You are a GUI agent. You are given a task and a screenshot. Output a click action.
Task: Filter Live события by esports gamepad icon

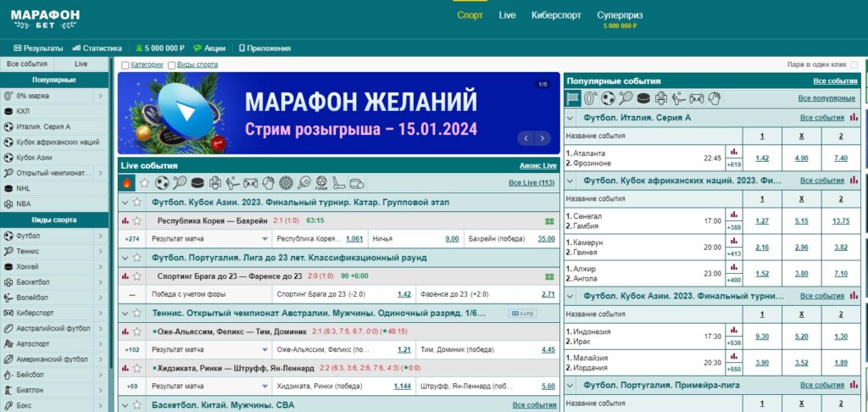(x=251, y=183)
